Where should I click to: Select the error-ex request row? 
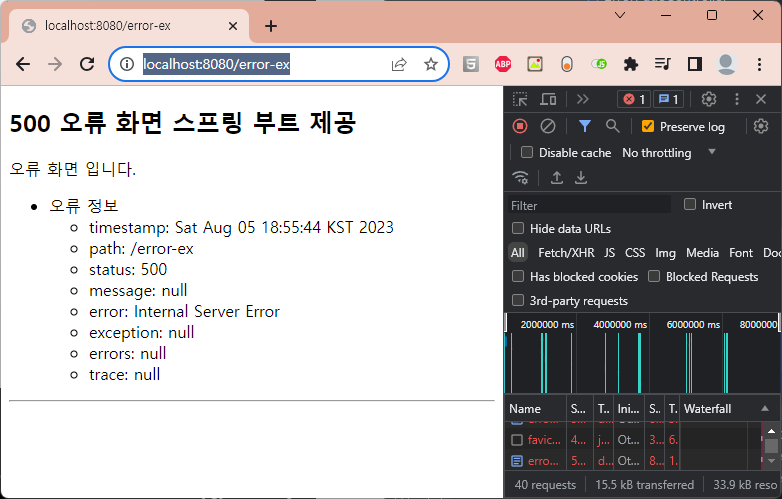tap(633, 461)
